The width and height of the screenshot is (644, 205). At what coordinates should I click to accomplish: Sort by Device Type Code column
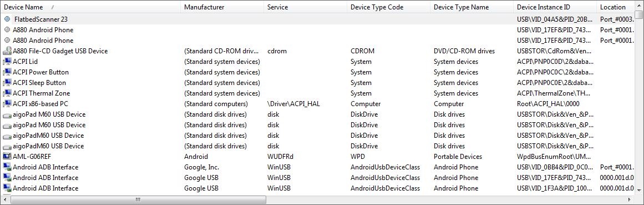click(x=388, y=7)
